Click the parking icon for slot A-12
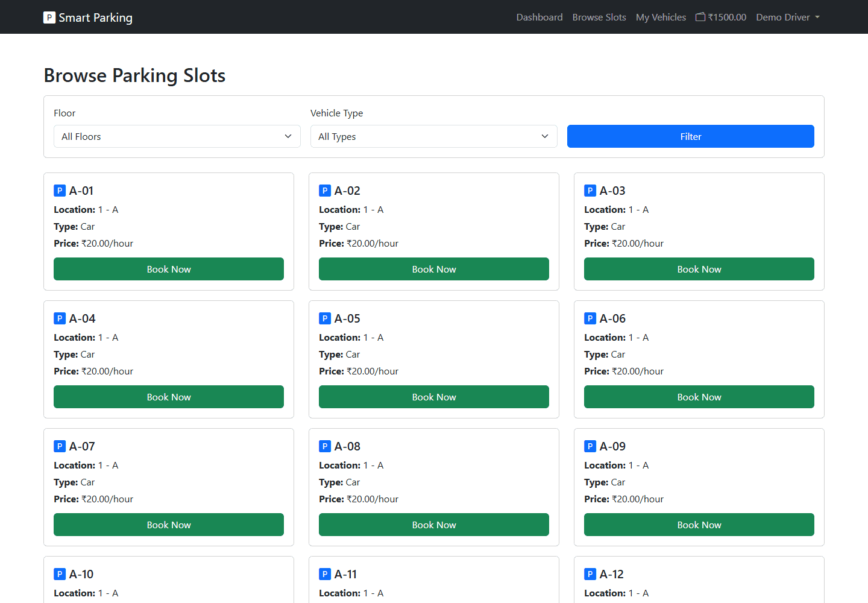This screenshot has width=868, height=603. (590, 574)
